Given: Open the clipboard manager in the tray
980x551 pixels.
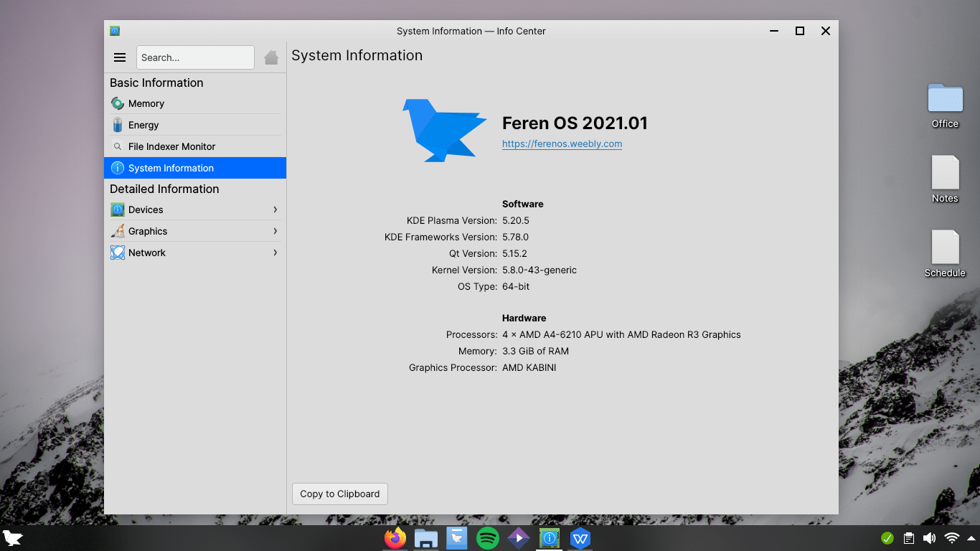Looking at the screenshot, I should (x=907, y=537).
